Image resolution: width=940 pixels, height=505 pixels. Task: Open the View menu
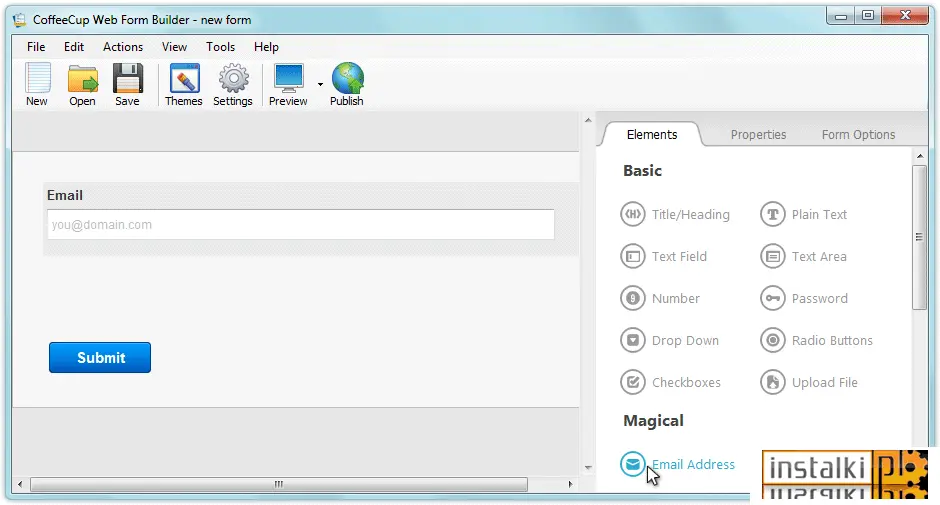coord(174,47)
